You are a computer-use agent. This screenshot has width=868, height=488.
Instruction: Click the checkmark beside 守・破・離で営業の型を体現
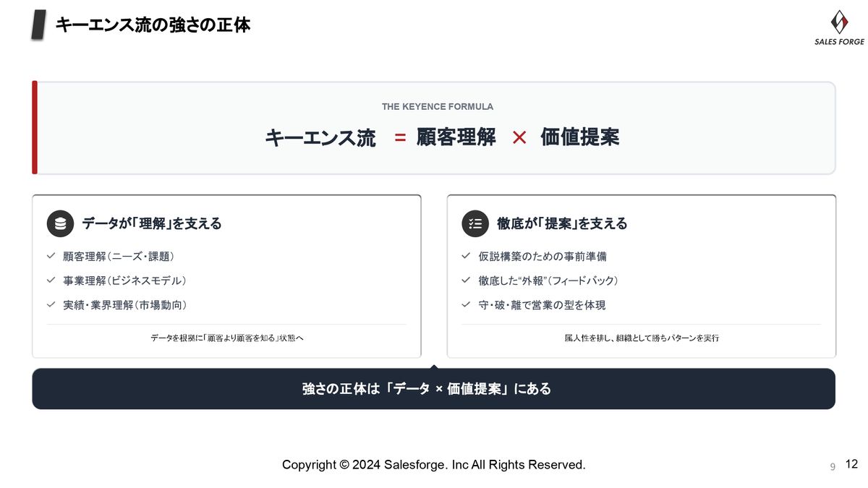pyautogui.click(x=466, y=304)
